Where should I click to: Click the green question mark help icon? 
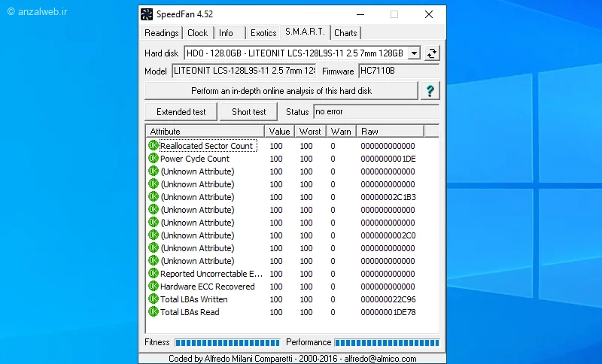tap(430, 91)
